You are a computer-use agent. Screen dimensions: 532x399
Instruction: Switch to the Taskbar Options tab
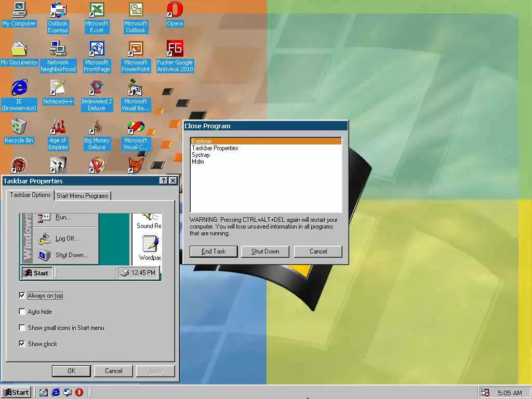point(30,195)
